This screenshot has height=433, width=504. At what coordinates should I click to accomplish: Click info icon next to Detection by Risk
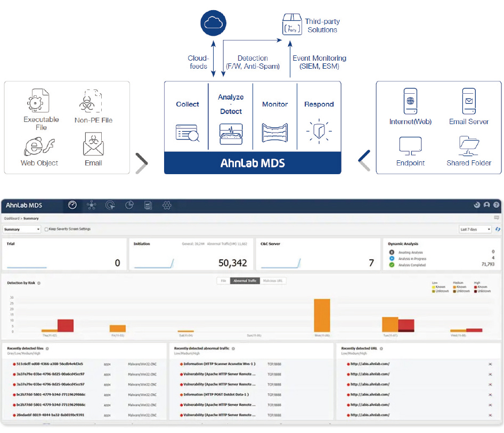click(39, 283)
